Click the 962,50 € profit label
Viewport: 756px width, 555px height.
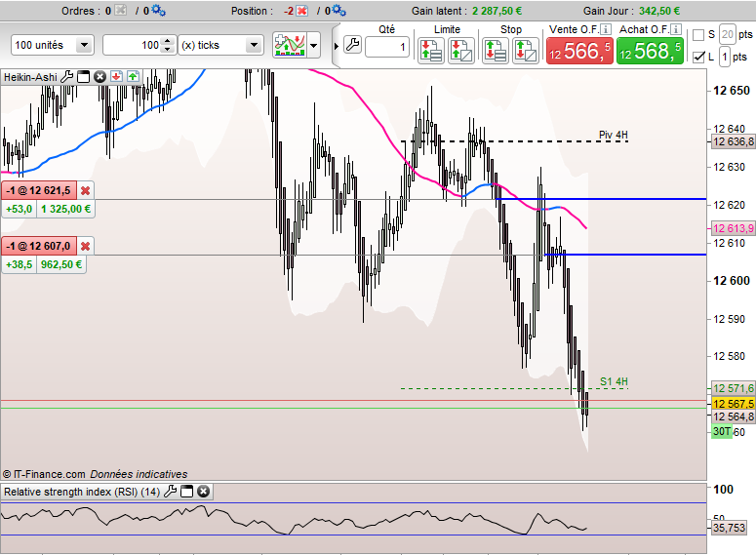pos(61,264)
